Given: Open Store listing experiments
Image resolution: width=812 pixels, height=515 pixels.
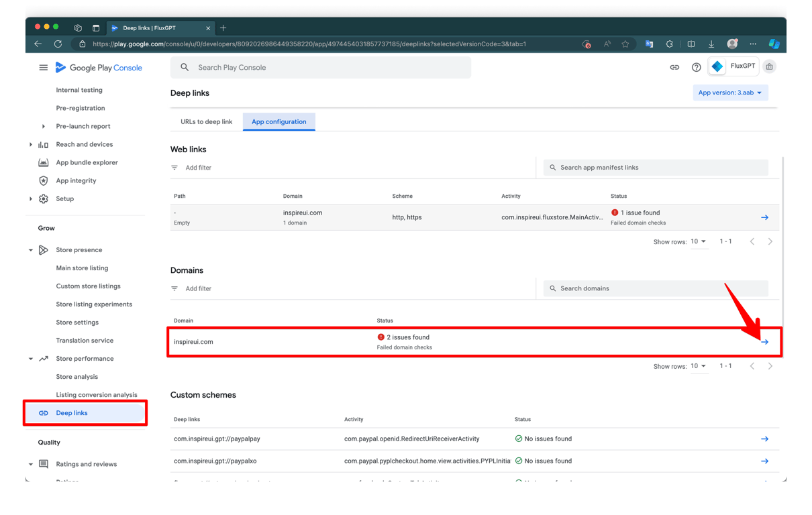Looking at the screenshot, I should click(94, 304).
